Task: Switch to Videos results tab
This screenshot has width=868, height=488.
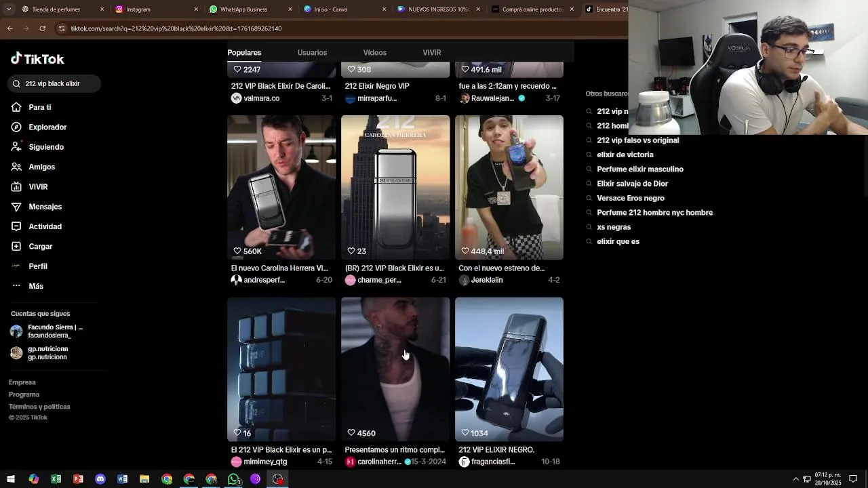Action: [x=374, y=52]
